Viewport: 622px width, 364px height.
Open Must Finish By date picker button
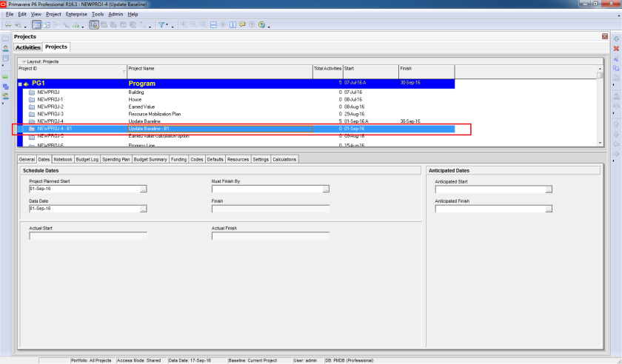coord(326,189)
